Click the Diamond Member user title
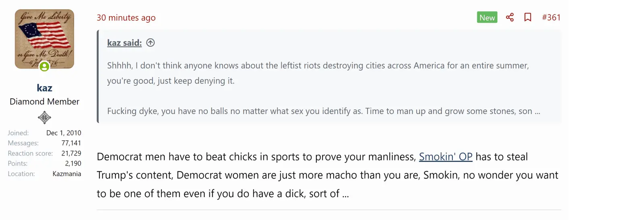The width and height of the screenshot is (644, 220). pyautogui.click(x=44, y=102)
